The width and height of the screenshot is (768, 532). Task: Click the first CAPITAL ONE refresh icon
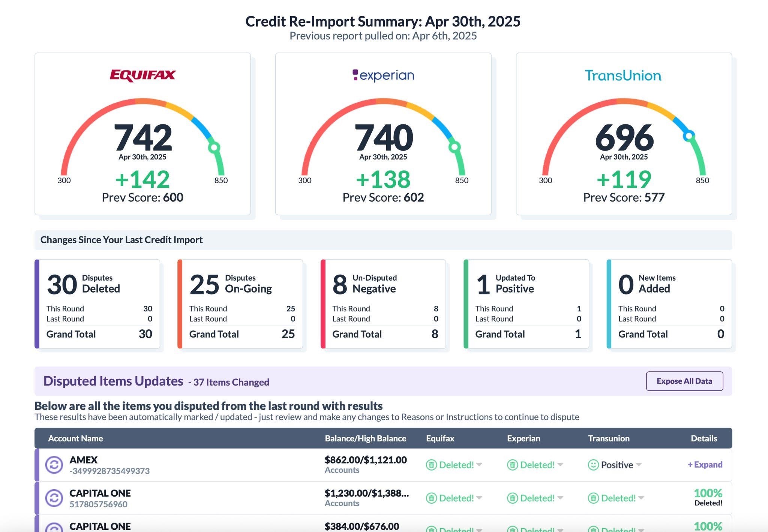click(54, 498)
